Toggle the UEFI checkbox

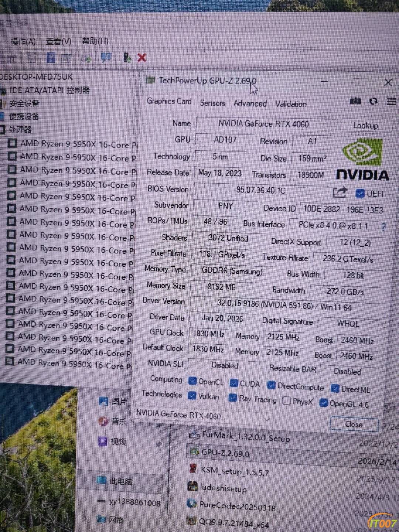[x=359, y=194]
